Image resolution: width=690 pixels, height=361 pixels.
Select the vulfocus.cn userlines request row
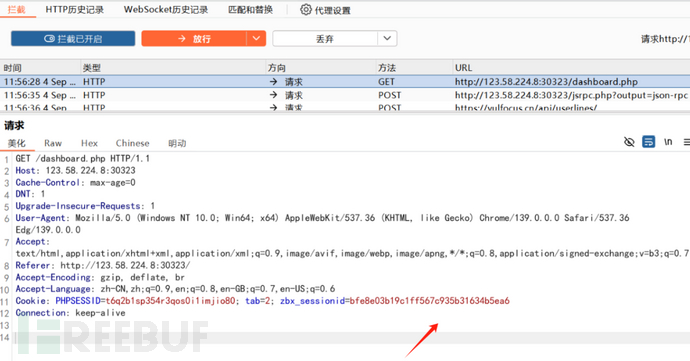(345, 107)
